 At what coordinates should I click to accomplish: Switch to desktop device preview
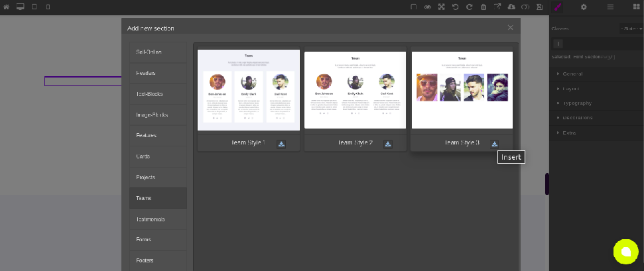point(20,7)
